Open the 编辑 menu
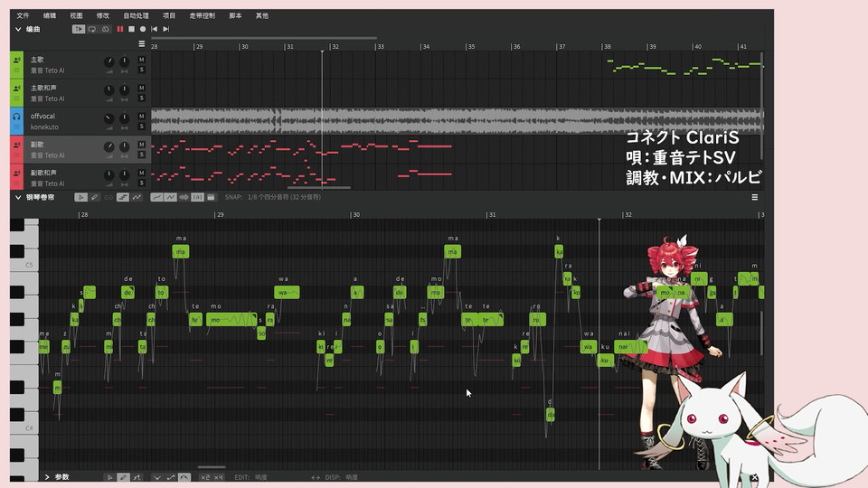The image size is (868, 488). [50, 15]
